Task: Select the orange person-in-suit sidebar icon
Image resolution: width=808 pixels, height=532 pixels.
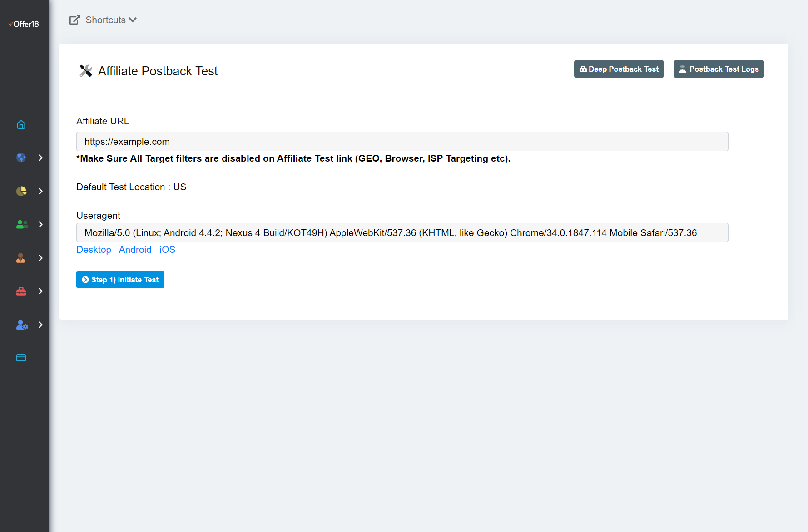Action: pyautogui.click(x=21, y=258)
